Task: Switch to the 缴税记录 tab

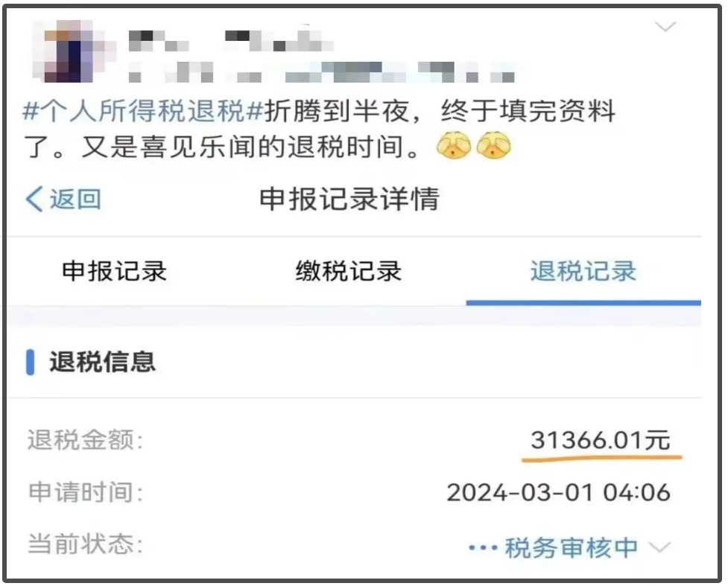Action: click(349, 271)
